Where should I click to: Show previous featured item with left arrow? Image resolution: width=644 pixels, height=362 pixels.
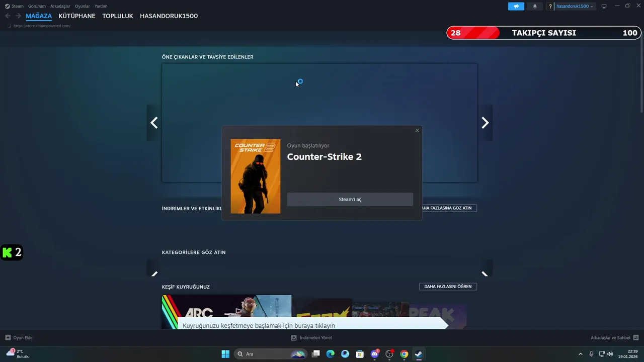coord(154,123)
